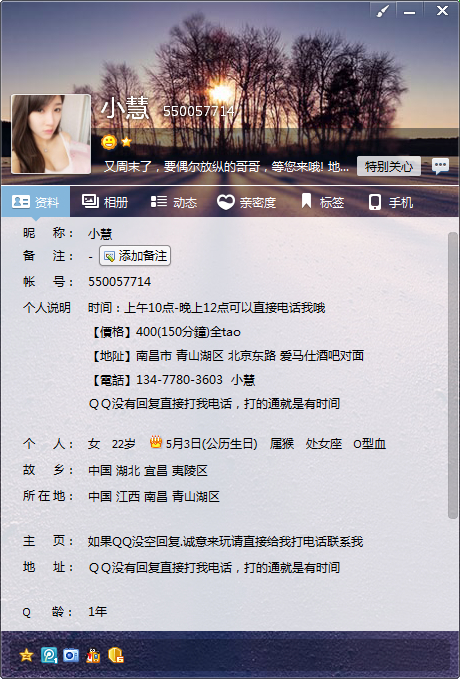460x679 pixels.
Task: Open the 手机 tab
Action: pos(391,202)
